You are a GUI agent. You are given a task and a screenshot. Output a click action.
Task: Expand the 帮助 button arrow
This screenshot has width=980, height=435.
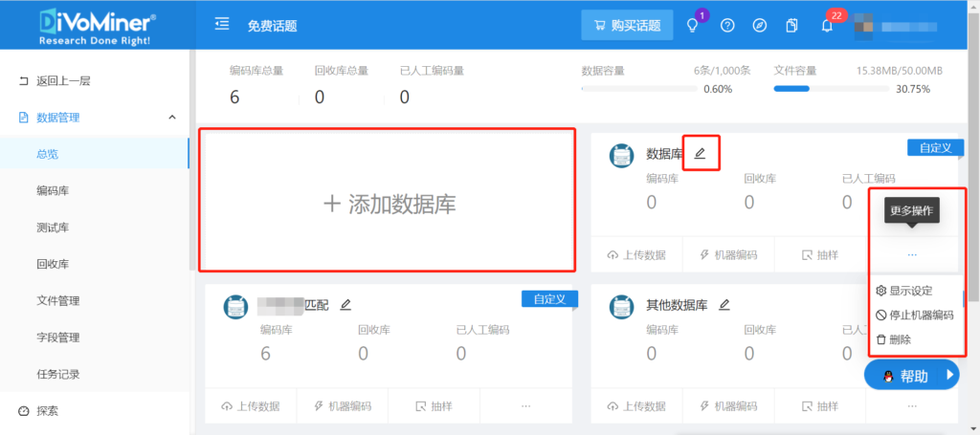pos(950,376)
